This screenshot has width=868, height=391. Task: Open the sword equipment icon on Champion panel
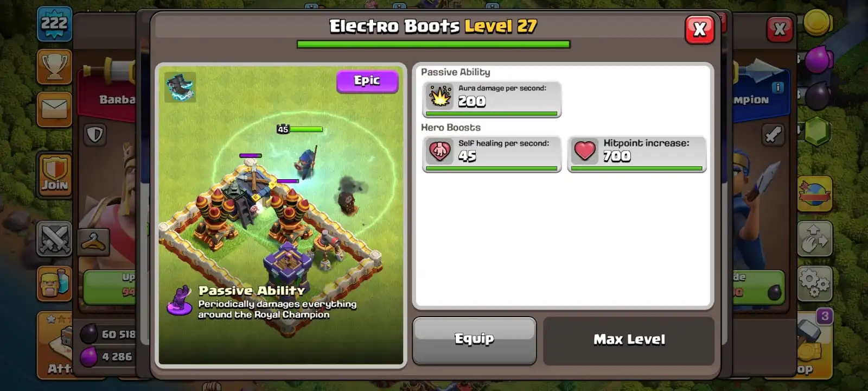773,134
